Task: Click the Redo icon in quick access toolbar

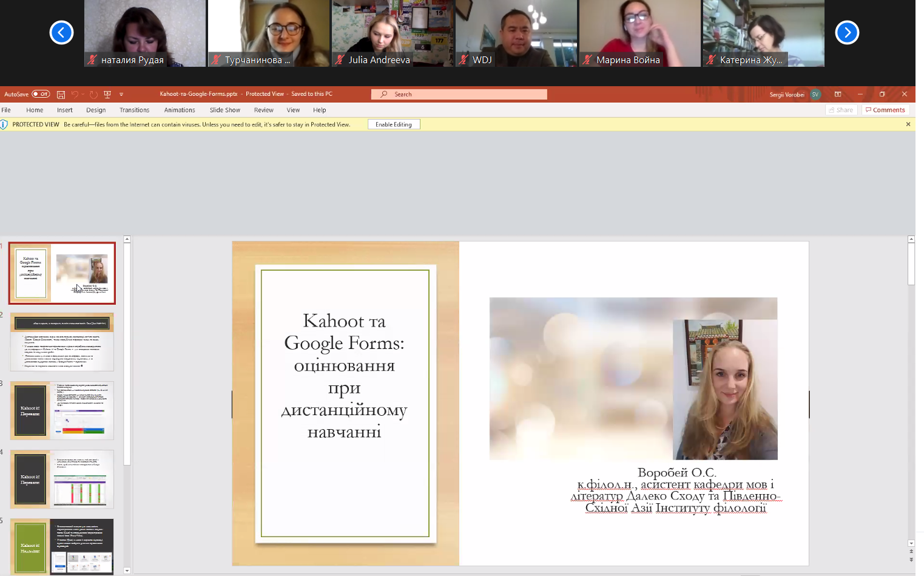Action: pos(93,94)
